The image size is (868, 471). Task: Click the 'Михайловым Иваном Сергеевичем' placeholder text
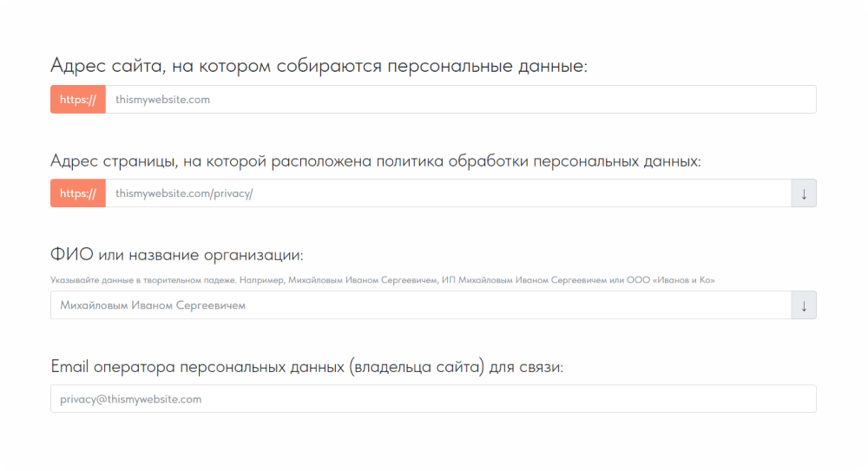click(153, 305)
